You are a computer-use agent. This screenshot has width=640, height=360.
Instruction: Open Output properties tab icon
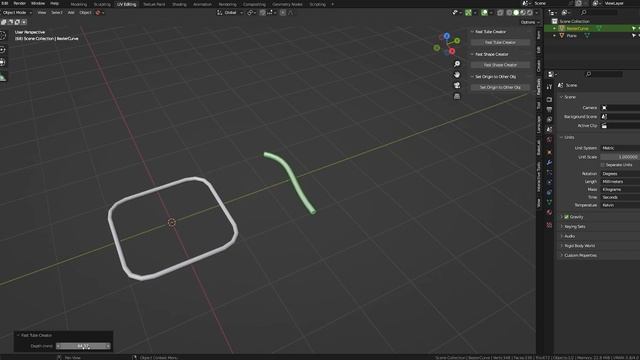[549, 109]
